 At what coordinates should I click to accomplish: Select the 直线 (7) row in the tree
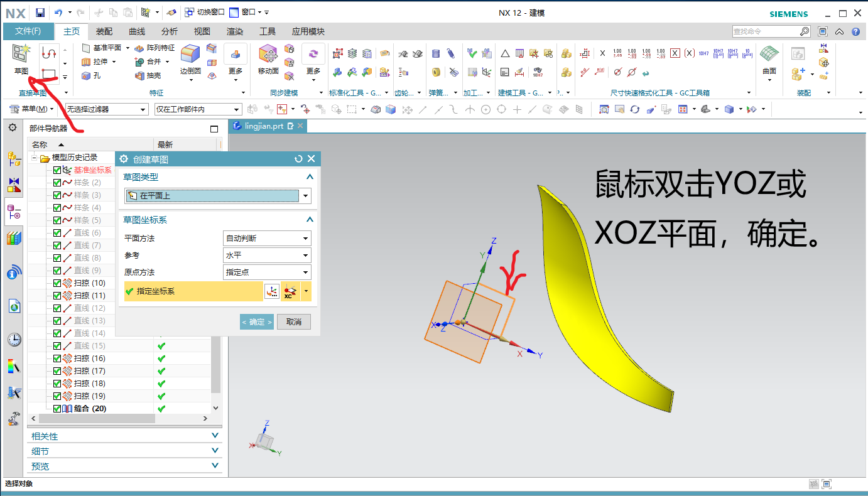pos(87,245)
